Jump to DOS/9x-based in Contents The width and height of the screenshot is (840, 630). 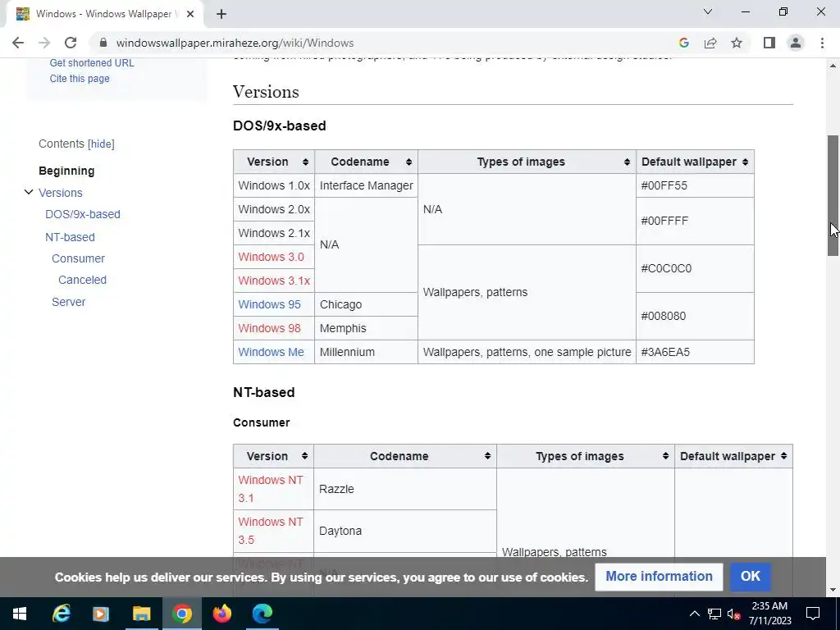tap(83, 214)
